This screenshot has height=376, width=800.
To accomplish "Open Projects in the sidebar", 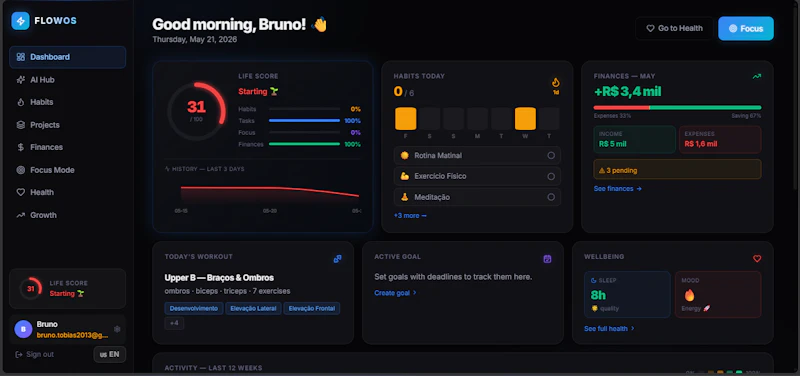I will click(x=67, y=125).
